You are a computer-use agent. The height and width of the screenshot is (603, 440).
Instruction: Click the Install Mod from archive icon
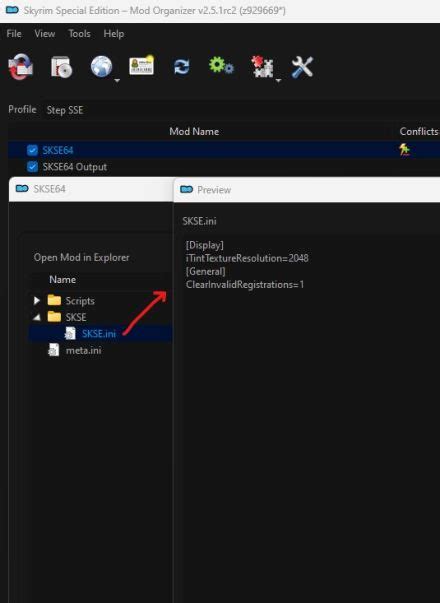point(61,67)
